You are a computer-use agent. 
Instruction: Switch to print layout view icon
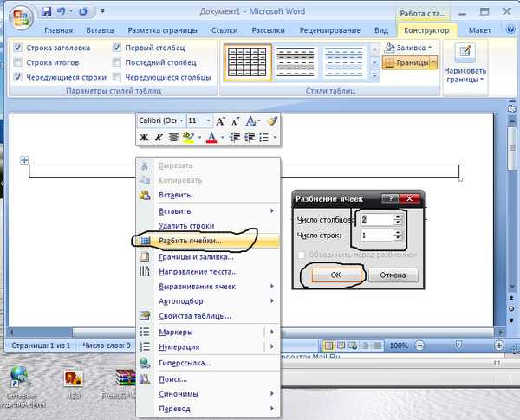point(328,346)
